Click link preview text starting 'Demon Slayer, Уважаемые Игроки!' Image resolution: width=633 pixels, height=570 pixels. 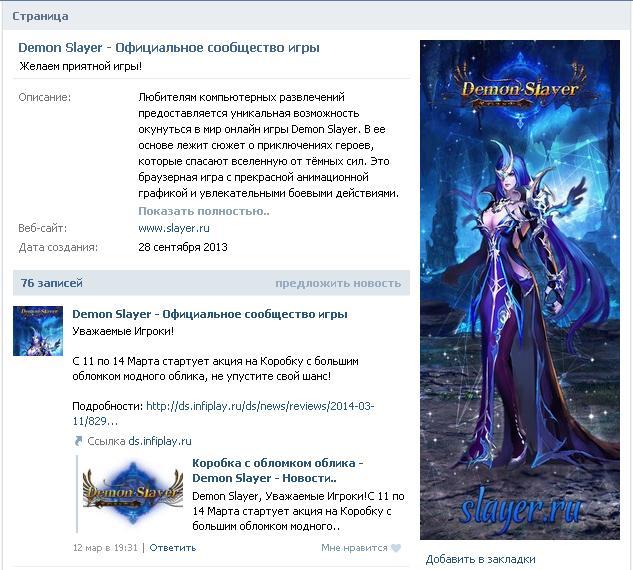[298, 511]
